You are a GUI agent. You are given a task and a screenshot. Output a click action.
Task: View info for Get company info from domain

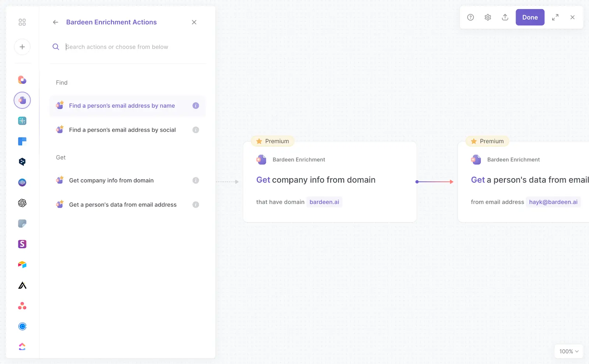click(195, 180)
